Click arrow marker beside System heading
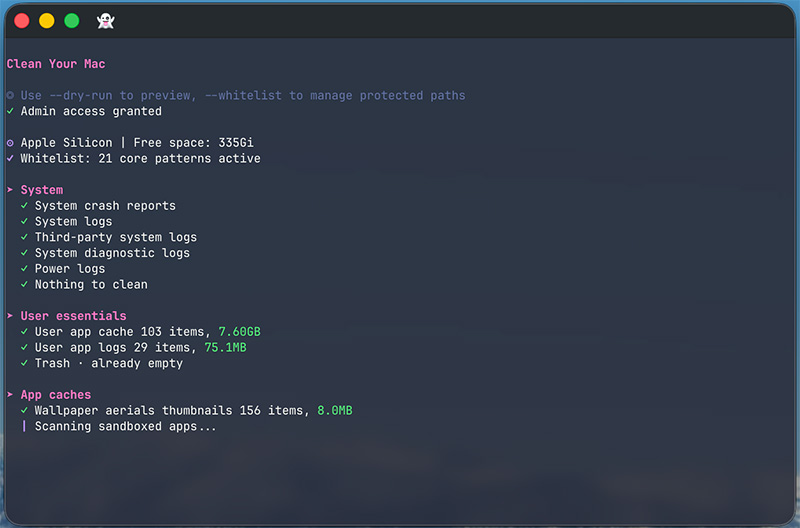Image resolution: width=800 pixels, height=528 pixels. tap(10, 190)
